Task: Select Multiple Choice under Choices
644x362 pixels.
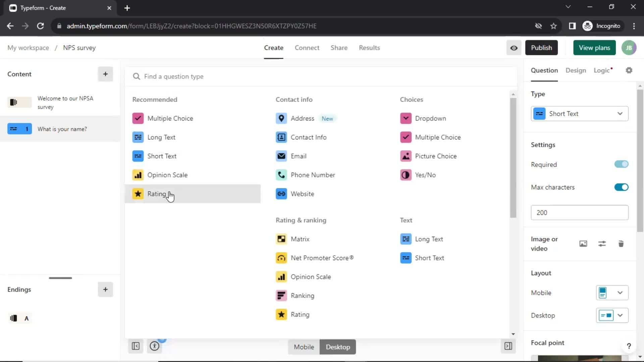Action: (430, 137)
